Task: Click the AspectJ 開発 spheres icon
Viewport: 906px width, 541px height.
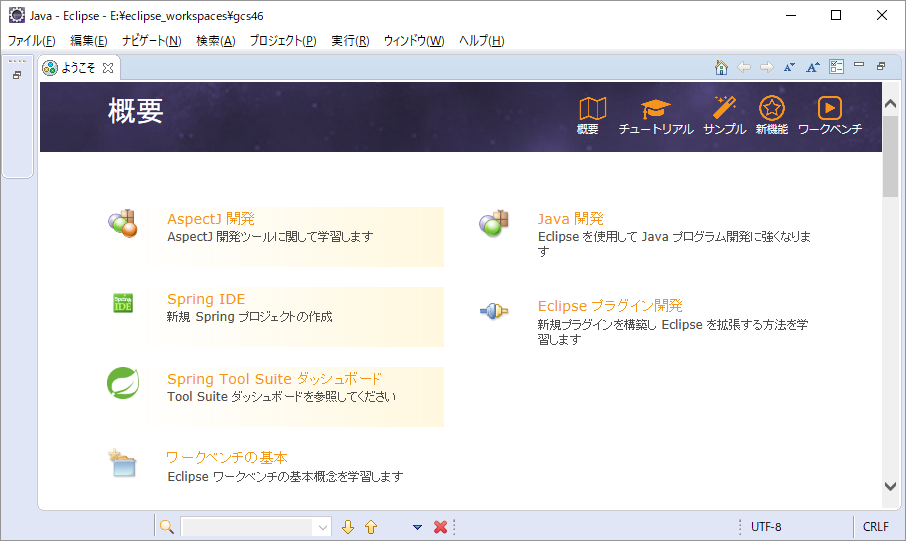Action: pos(122,223)
